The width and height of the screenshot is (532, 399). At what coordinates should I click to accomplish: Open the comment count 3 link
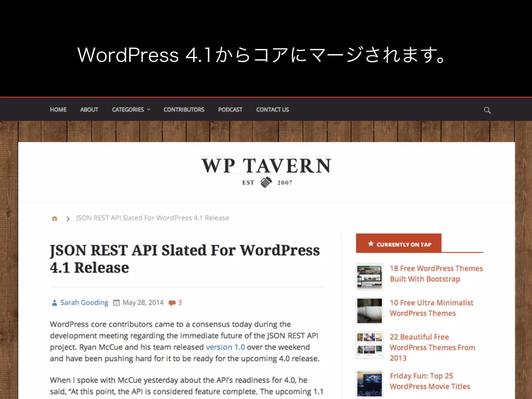tap(180, 303)
